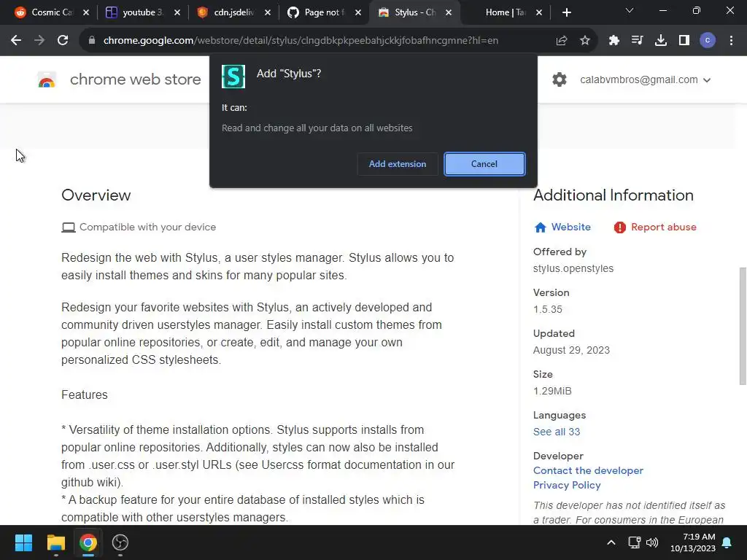Click the version number 1.5.35
747x560 pixels.
(547, 309)
